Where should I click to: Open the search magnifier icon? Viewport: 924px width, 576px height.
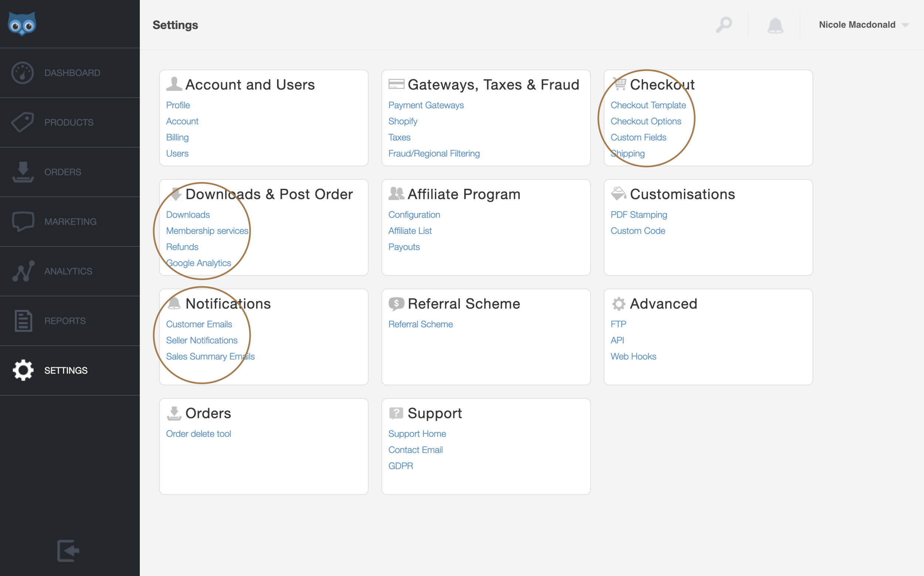[724, 25]
